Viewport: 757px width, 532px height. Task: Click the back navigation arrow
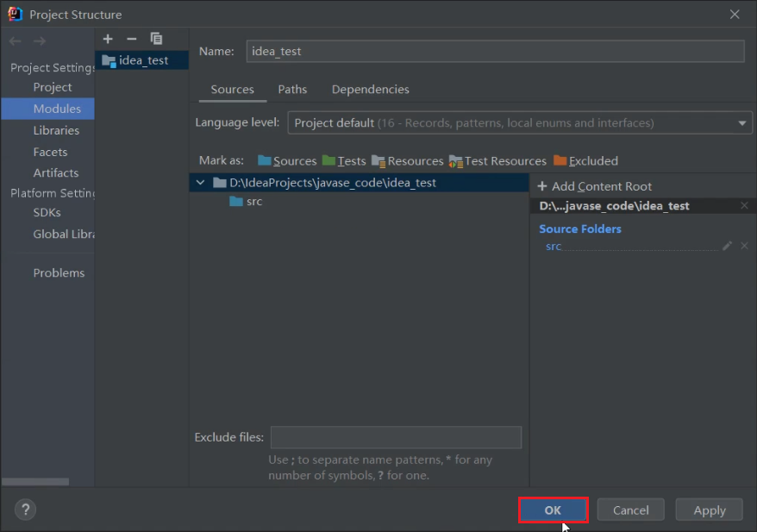tap(15, 41)
